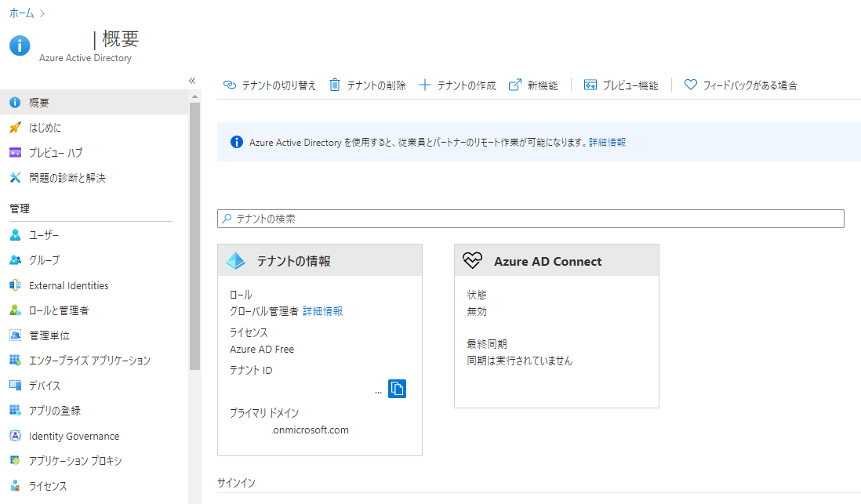Click the テナントの削除 trash icon
Viewport: 861px width, 504px height.
click(x=334, y=85)
